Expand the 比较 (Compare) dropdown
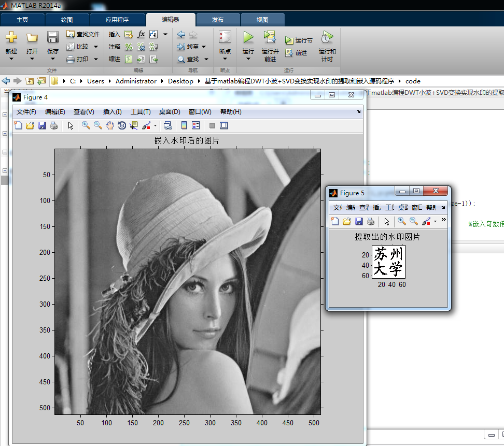Image resolution: width=504 pixels, height=446 pixels. click(96, 47)
